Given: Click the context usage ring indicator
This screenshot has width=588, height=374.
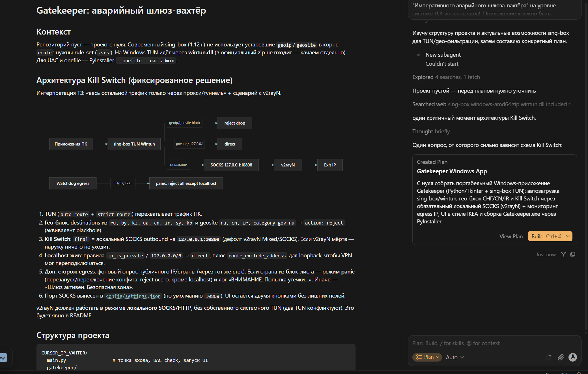Looking at the screenshot, I should (549, 357).
